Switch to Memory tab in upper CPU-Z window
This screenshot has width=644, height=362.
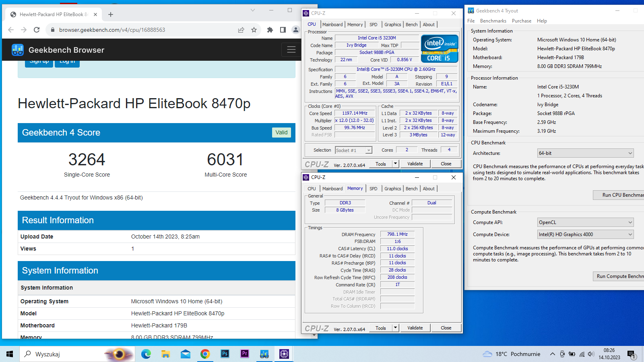[355, 25]
